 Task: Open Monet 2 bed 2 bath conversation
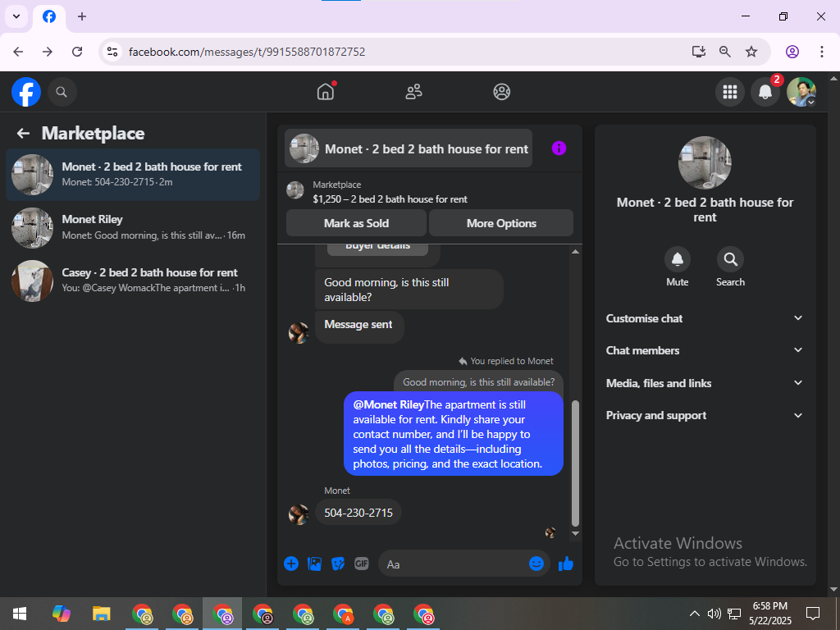coord(133,175)
